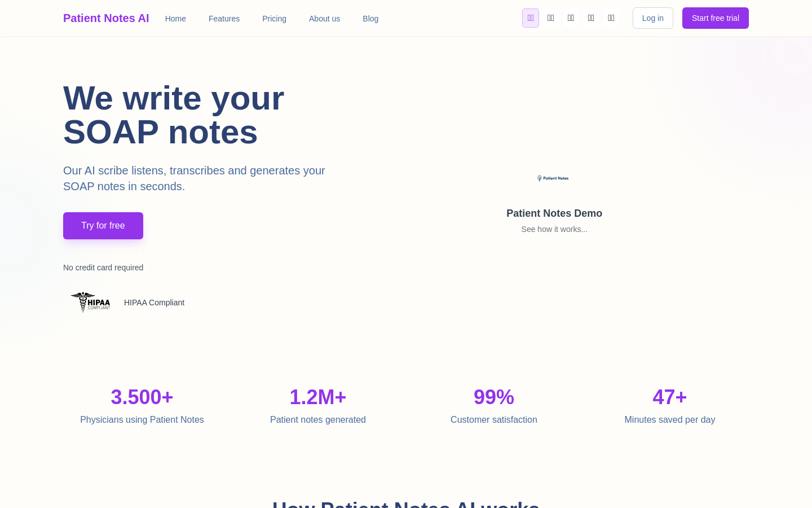Screen dimensions: 812x508
Task: Click the Log in button
Action: pos(653,18)
